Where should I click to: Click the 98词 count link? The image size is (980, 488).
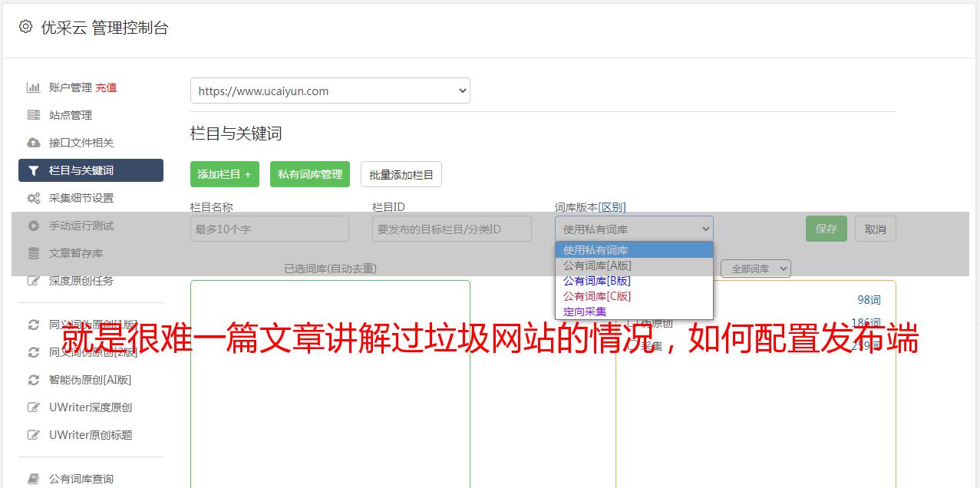(869, 300)
